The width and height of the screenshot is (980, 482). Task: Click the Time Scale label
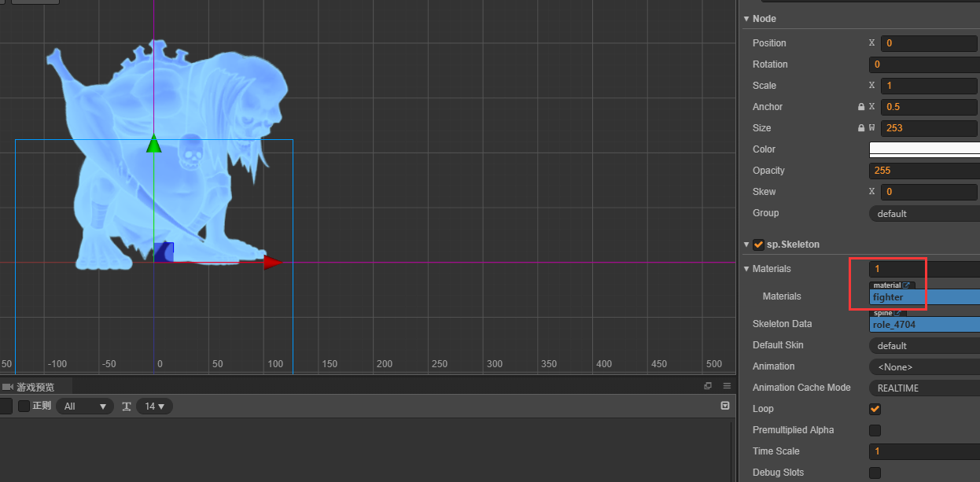tap(776, 451)
